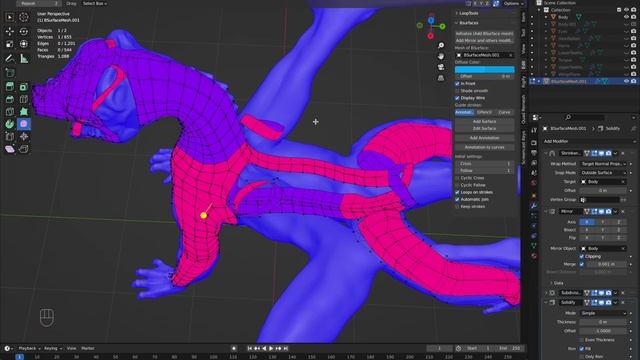Image resolution: width=640 pixels, height=360 pixels.
Task: Toggle the camera view icon
Action: click(x=441, y=67)
